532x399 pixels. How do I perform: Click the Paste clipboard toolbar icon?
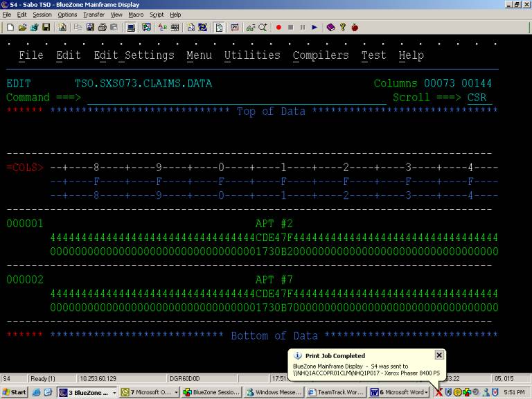tap(114, 28)
